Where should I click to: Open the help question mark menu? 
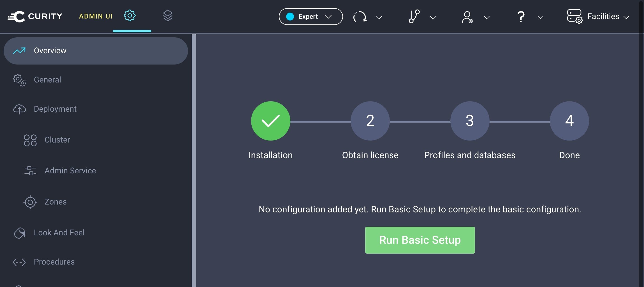point(521,17)
